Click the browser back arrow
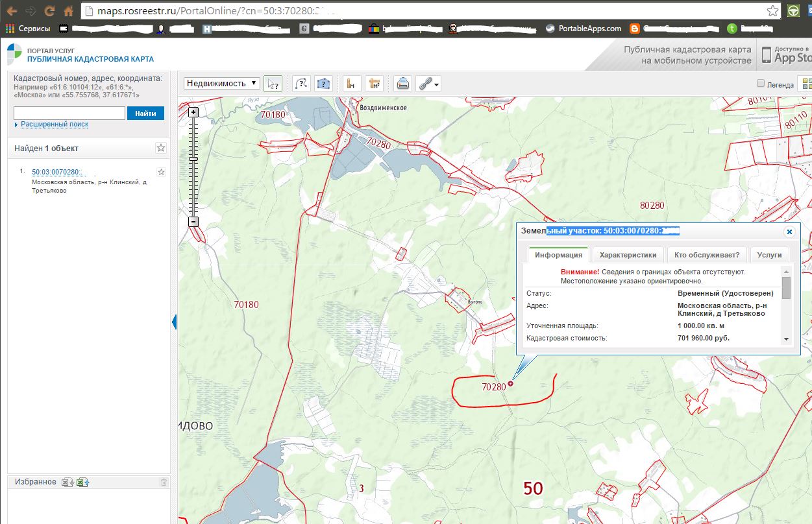Viewport: 812px width, 524px height. point(12,11)
